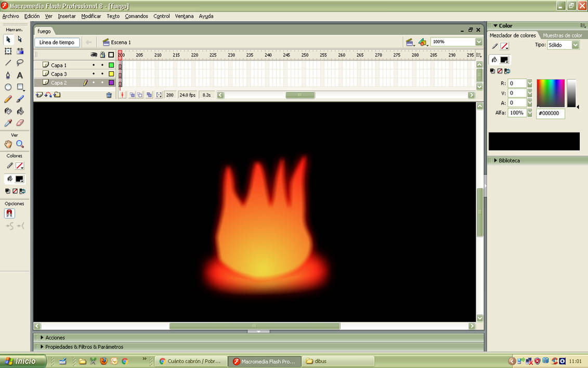Select the Brush tool
Image resolution: width=588 pixels, height=368 pixels.
20,99
